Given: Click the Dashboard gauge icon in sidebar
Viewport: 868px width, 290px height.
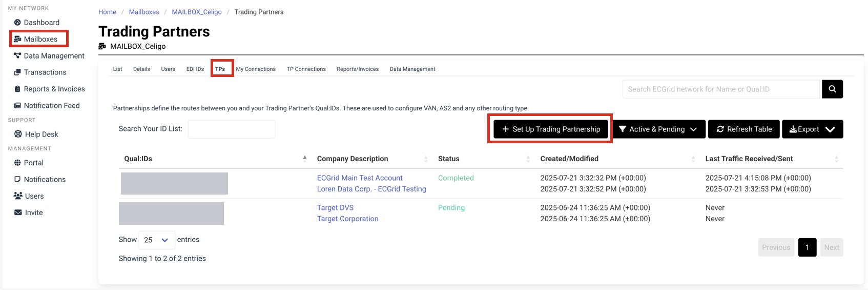Looking at the screenshot, I should (x=17, y=23).
